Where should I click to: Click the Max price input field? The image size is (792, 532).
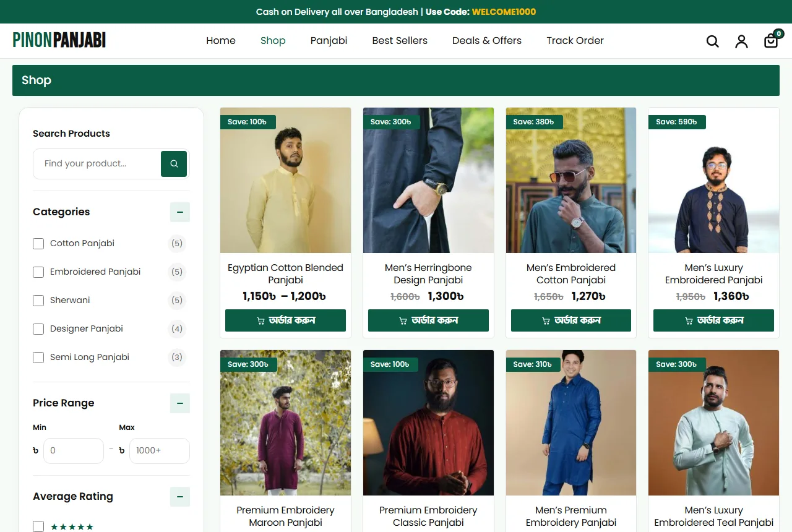click(x=159, y=451)
